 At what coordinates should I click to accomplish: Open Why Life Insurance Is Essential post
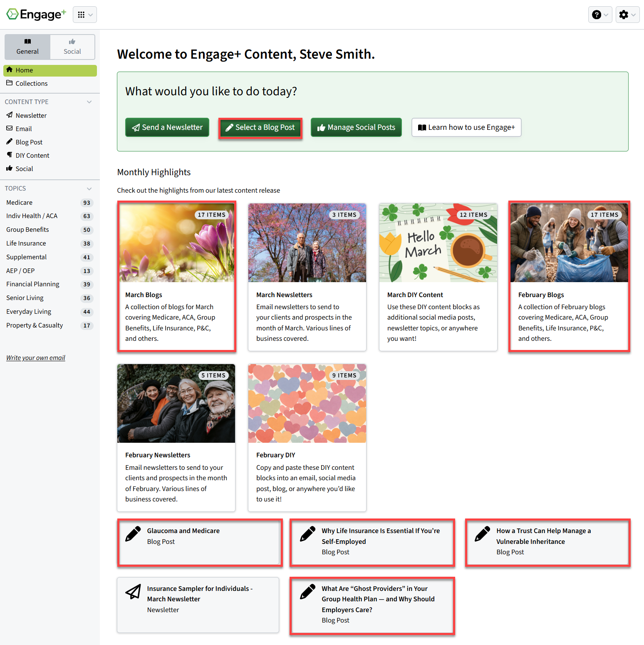(372, 543)
